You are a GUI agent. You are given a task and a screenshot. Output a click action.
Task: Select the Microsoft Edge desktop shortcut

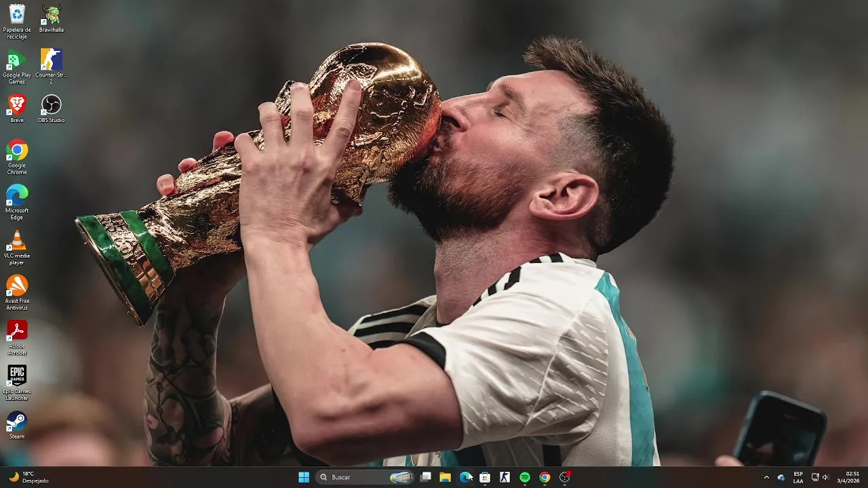17,203
